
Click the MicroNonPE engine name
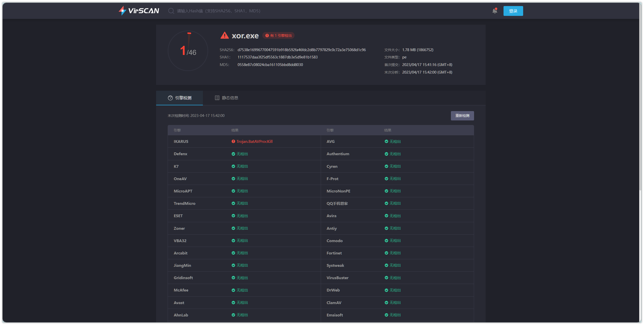338,191
